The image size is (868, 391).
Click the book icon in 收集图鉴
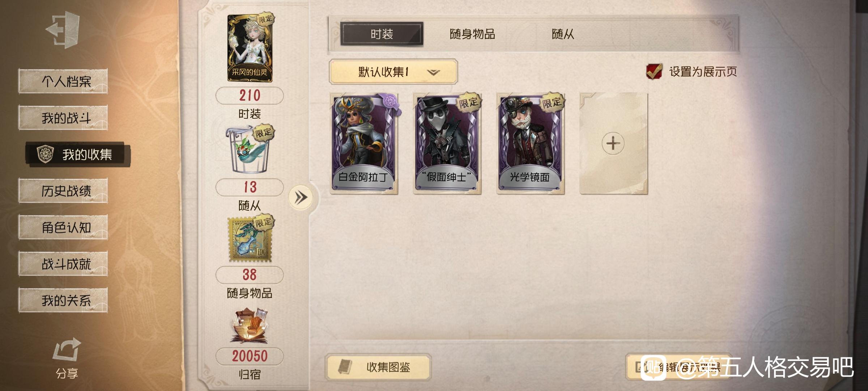pyautogui.click(x=345, y=366)
